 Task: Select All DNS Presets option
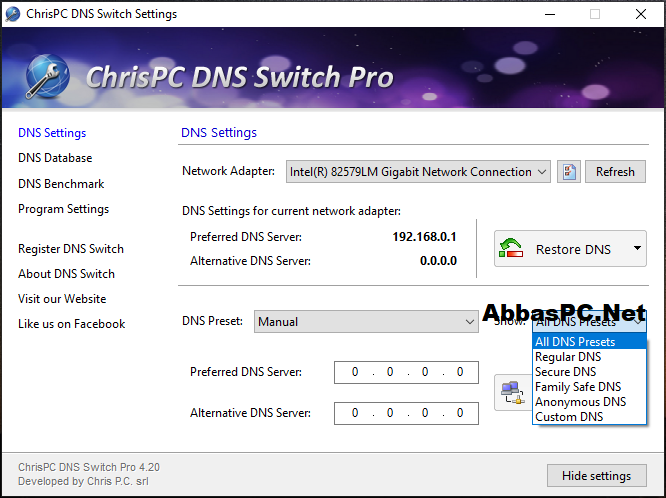(x=589, y=342)
